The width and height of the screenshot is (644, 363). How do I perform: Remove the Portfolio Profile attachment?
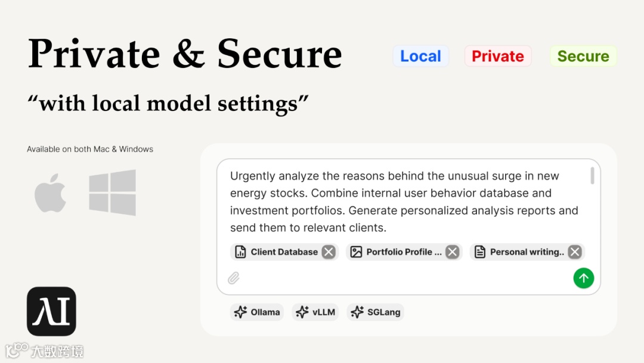tap(453, 252)
